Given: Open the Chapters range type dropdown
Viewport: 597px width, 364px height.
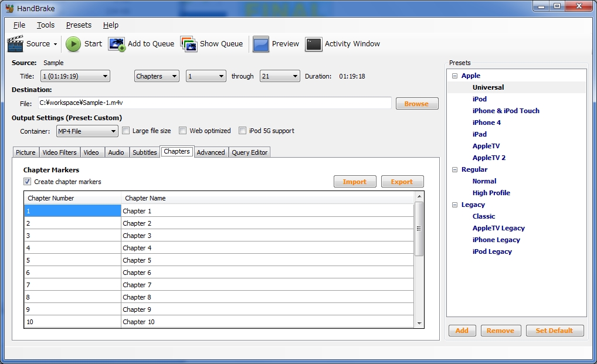Looking at the screenshot, I should (157, 76).
